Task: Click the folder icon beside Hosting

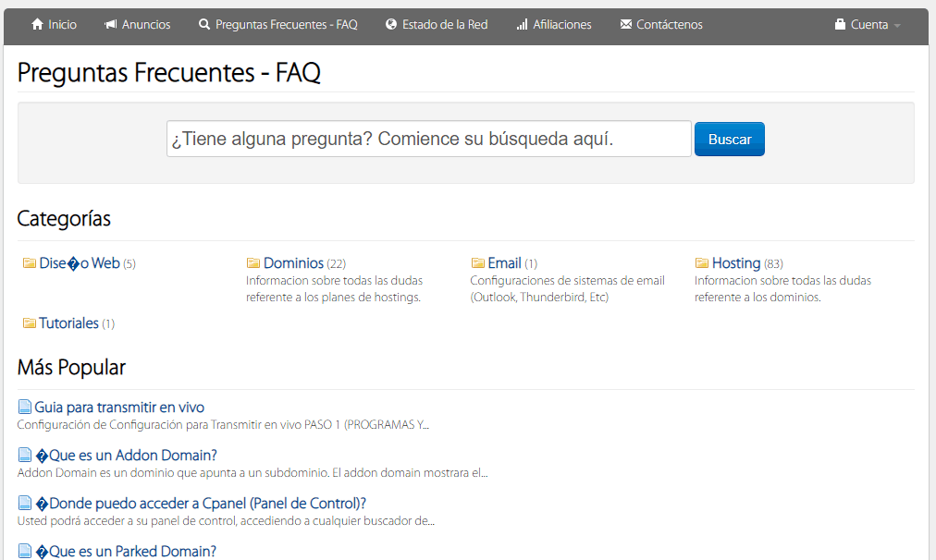Action: tap(702, 263)
